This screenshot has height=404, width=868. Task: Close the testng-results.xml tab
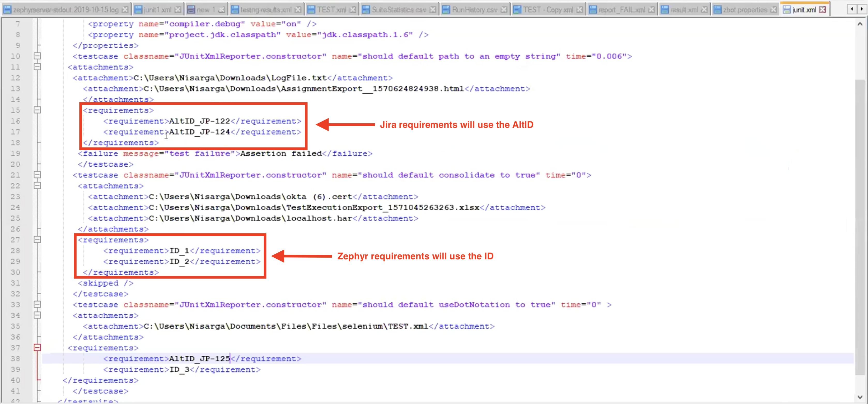(x=298, y=10)
